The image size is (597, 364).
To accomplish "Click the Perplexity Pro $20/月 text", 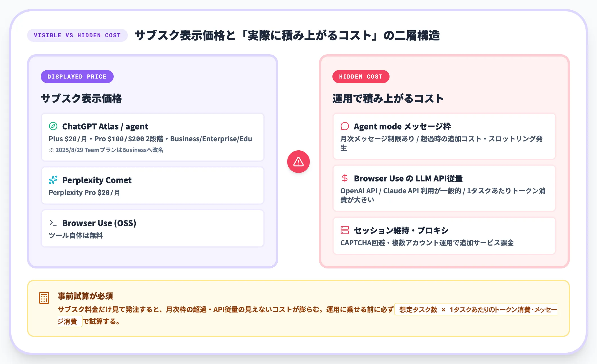I will pyautogui.click(x=84, y=192).
